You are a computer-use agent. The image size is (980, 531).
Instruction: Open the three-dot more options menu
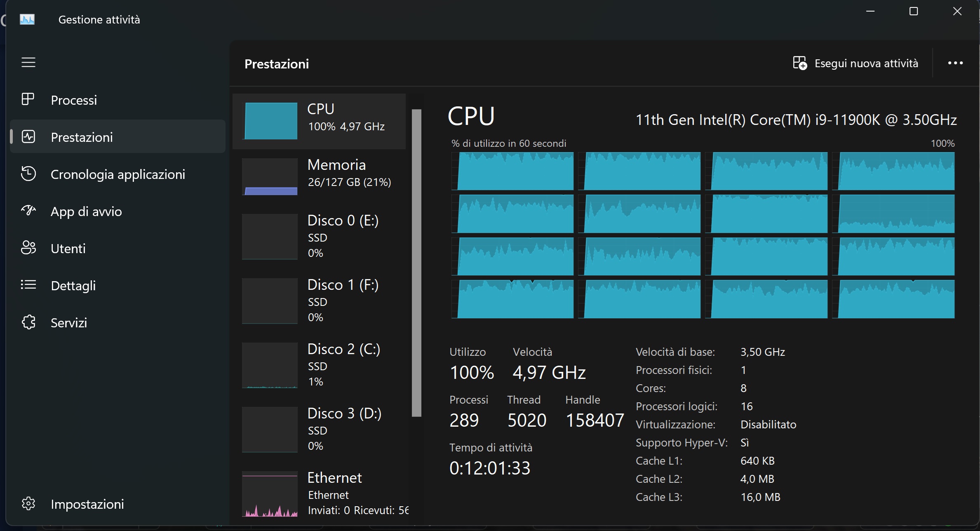[955, 63]
